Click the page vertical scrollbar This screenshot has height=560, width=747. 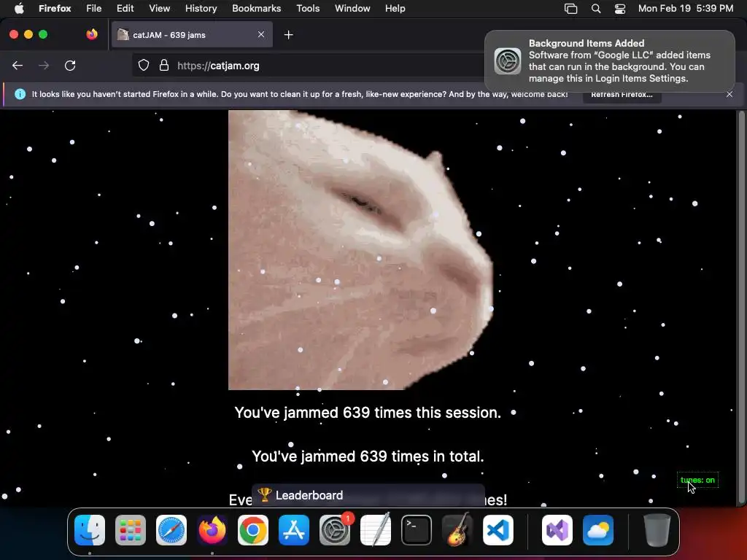(x=741, y=307)
